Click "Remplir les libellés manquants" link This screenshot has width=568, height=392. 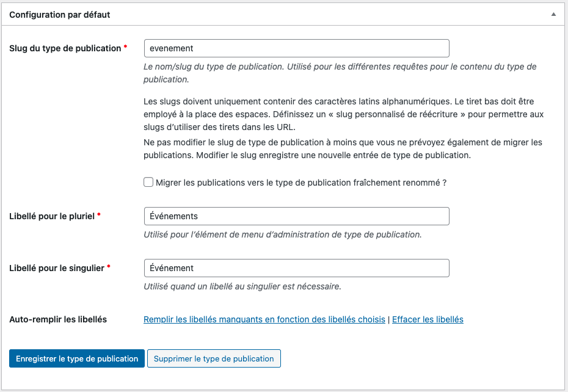(264, 319)
